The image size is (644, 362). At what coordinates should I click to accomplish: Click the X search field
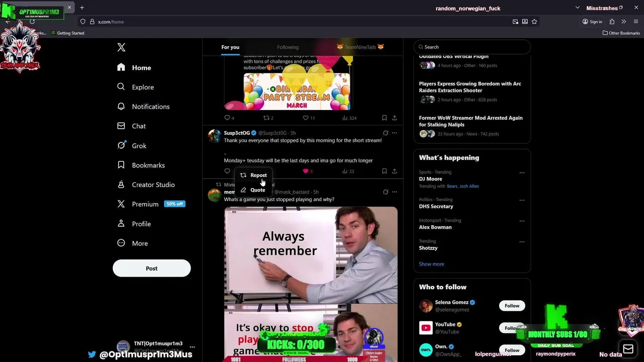[x=472, y=47]
